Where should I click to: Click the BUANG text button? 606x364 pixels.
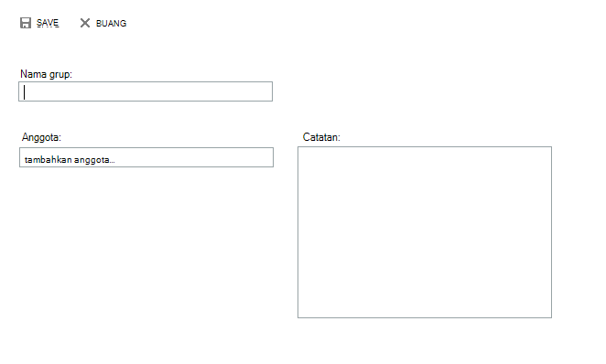(x=111, y=24)
